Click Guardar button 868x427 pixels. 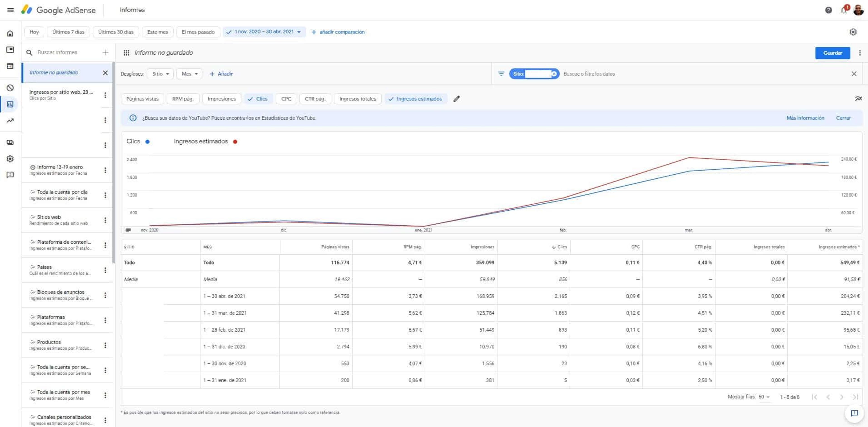point(832,53)
